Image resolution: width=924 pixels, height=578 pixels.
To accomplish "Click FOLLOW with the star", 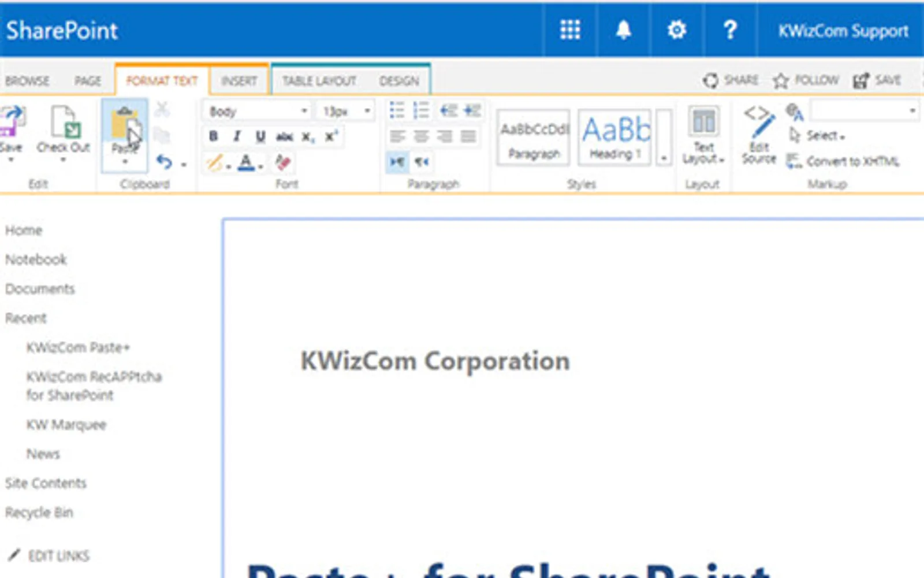I will [x=806, y=80].
